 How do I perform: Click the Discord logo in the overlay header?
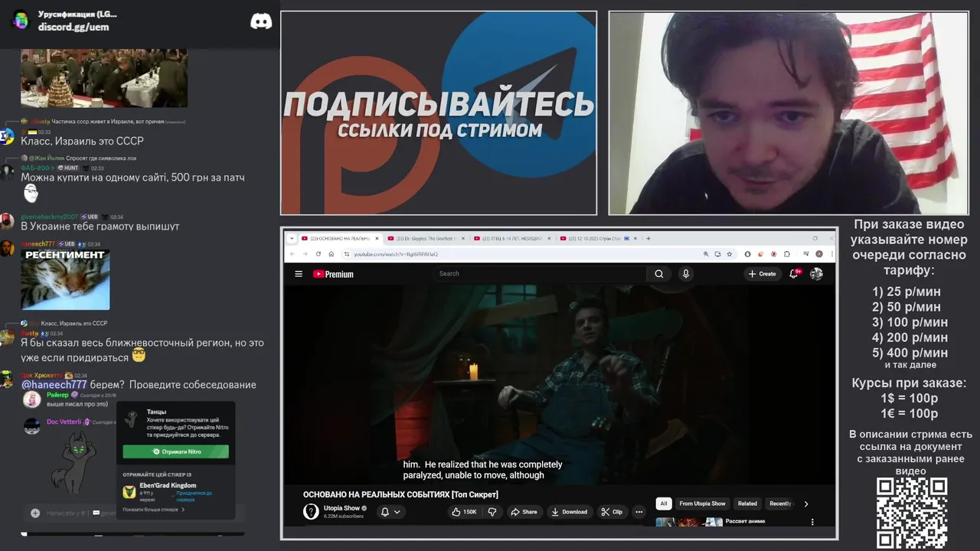pos(261,21)
